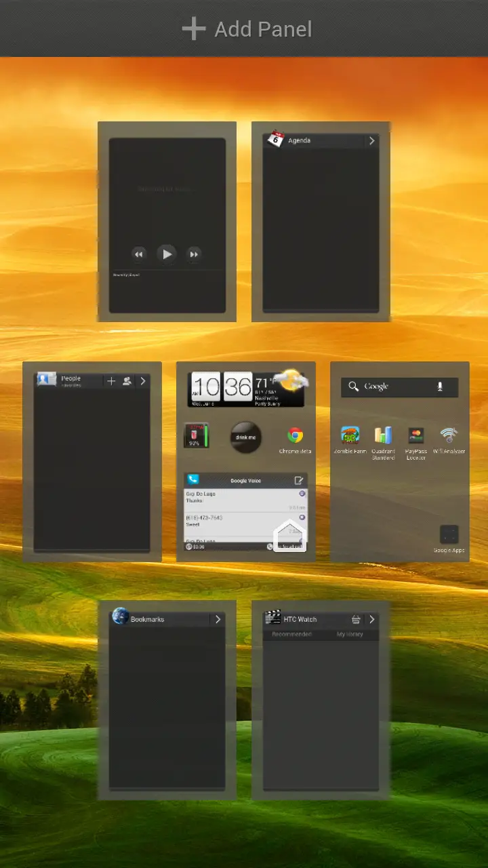Launch Zombie Farm

[350, 439]
